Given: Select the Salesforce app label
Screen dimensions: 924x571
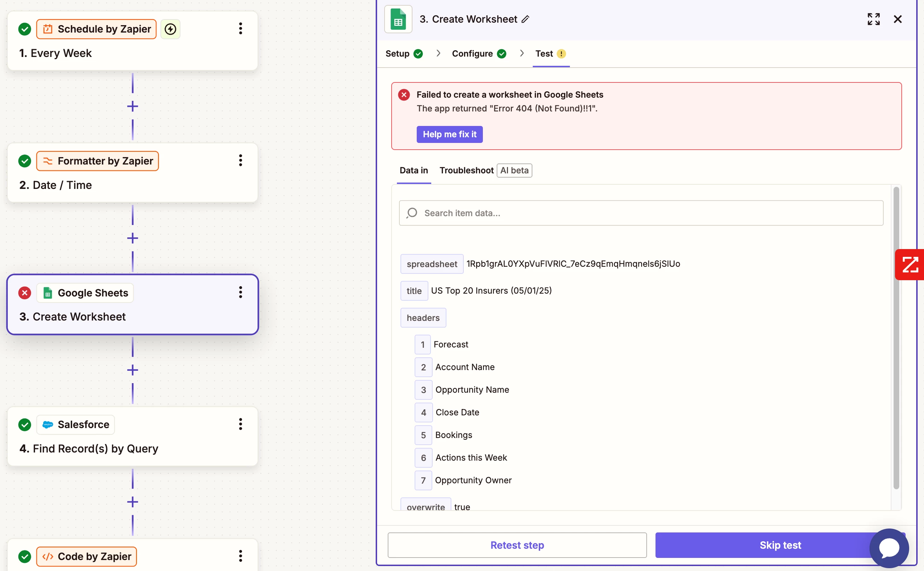Looking at the screenshot, I should pos(75,425).
